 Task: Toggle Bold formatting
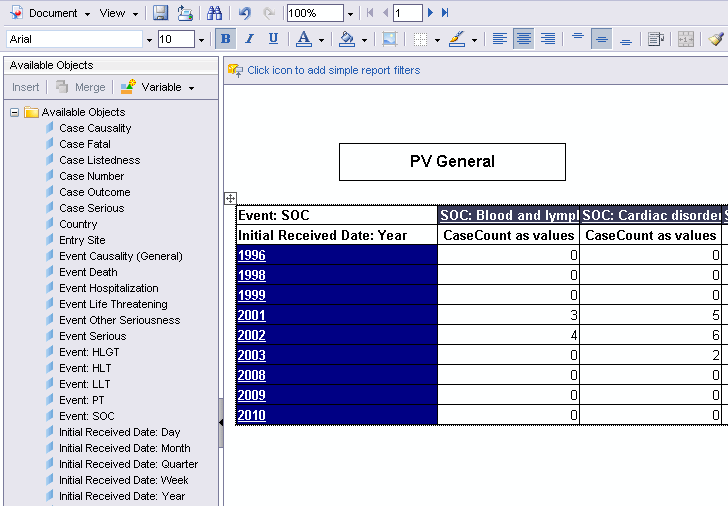(225, 39)
